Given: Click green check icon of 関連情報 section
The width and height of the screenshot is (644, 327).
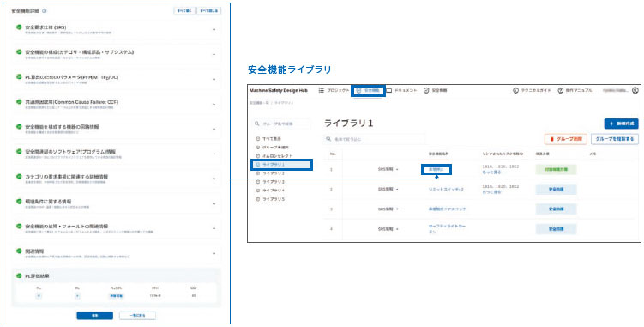Looking at the screenshot, I should (19, 251).
